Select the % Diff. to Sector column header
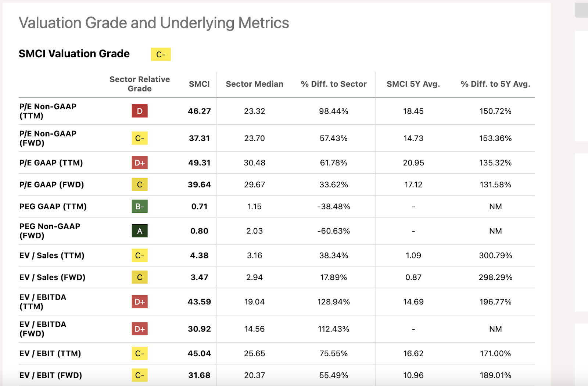This screenshot has height=386, width=588. (x=334, y=84)
